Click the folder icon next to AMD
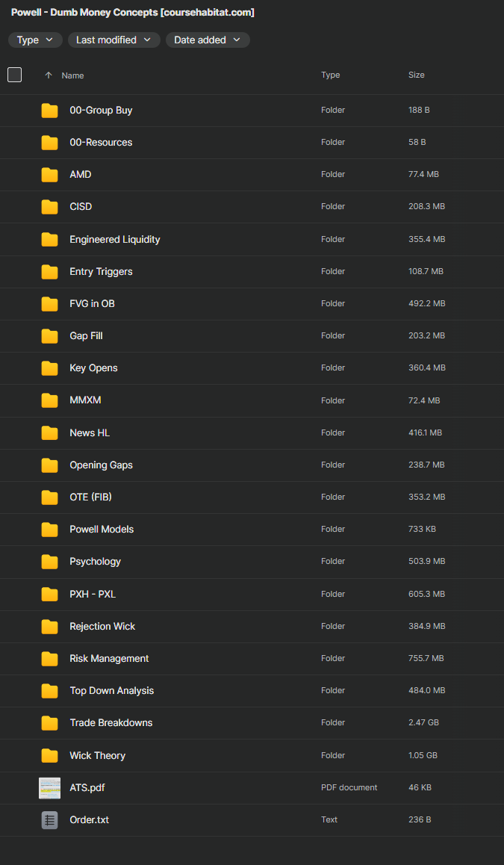This screenshot has height=865, width=504. tap(49, 175)
